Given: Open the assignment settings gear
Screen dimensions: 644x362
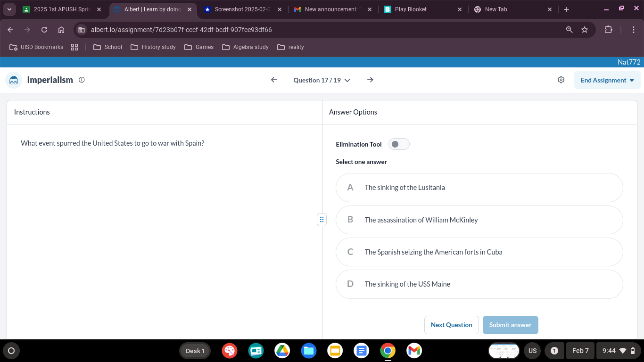Looking at the screenshot, I should click(x=561, y=80).
